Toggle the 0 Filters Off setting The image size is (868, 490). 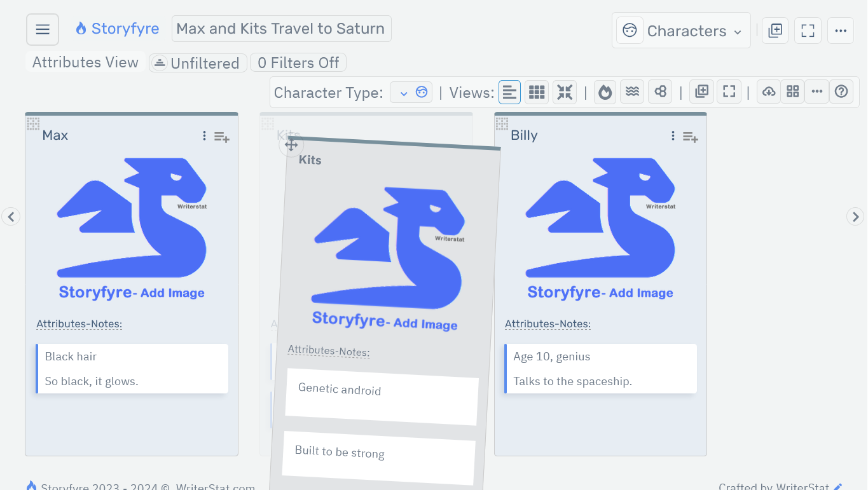coord(298,62)
